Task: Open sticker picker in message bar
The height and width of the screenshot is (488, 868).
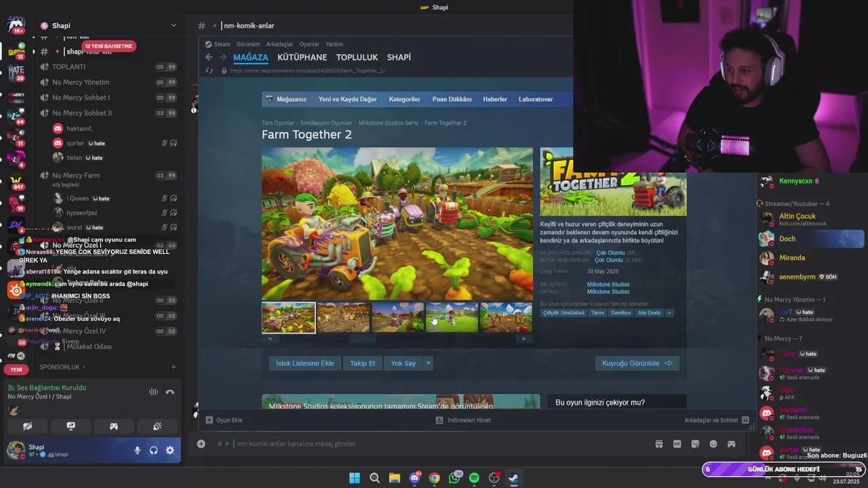Action: pyautogui.click(x=695, y=444)
